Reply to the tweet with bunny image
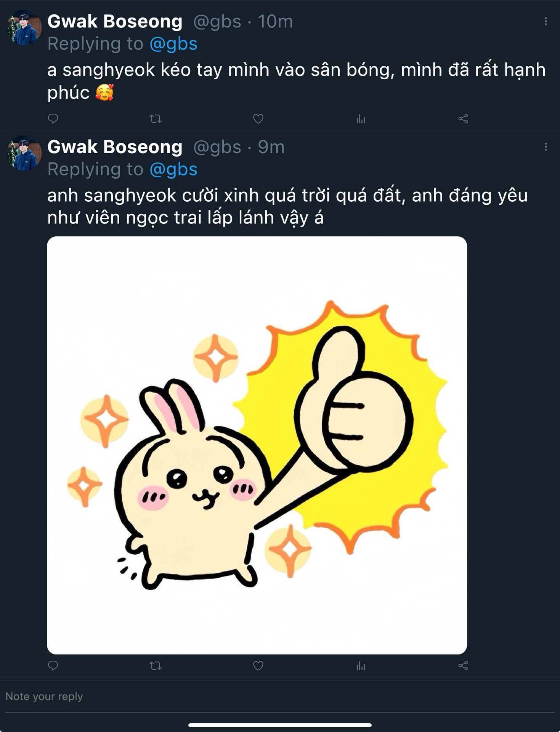 pyautogui.click(x=53, y=666)
